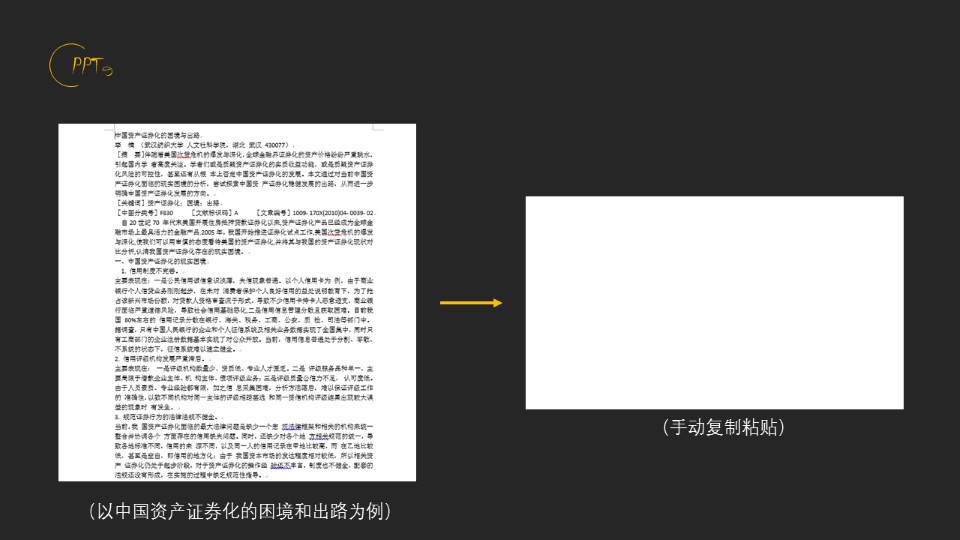Place cursor in paragraph starting "自 20 世纪 70"

click(x=238, y=232)
